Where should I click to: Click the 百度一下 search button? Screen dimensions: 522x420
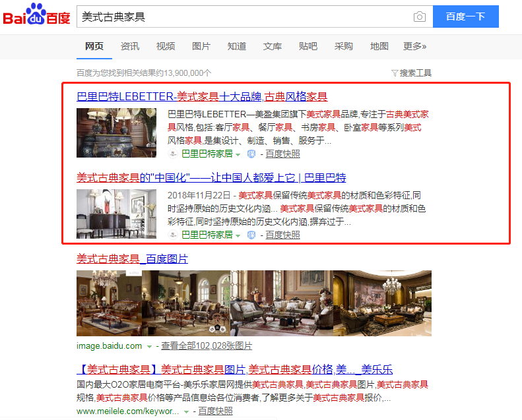pyautogui.click(x=465, y=16)
